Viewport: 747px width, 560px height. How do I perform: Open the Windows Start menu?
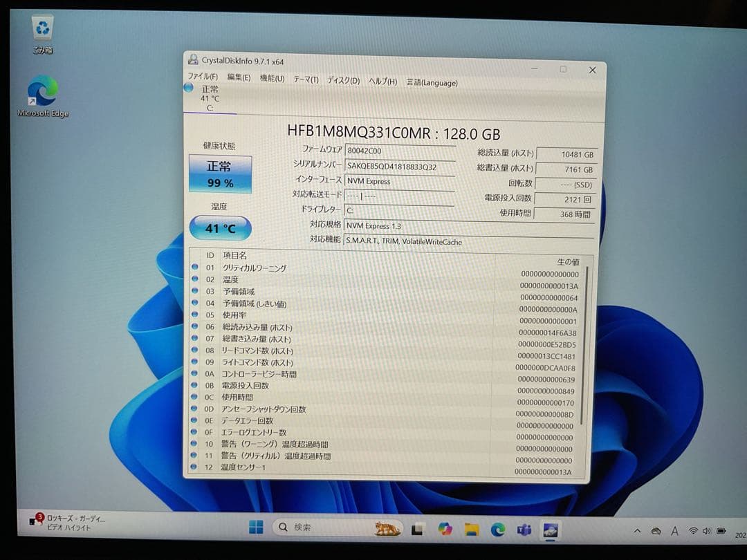[x=256, y=528]
